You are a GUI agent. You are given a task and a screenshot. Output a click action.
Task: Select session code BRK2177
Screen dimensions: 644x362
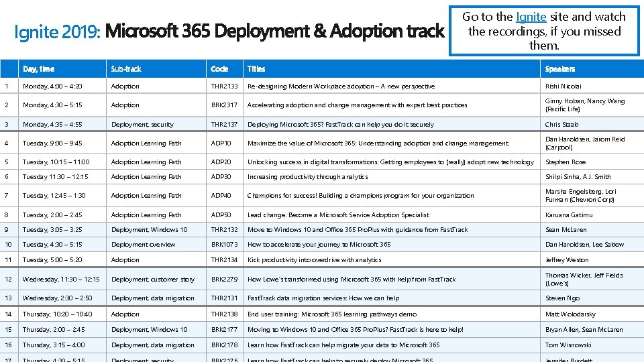[x=224, y=330]
